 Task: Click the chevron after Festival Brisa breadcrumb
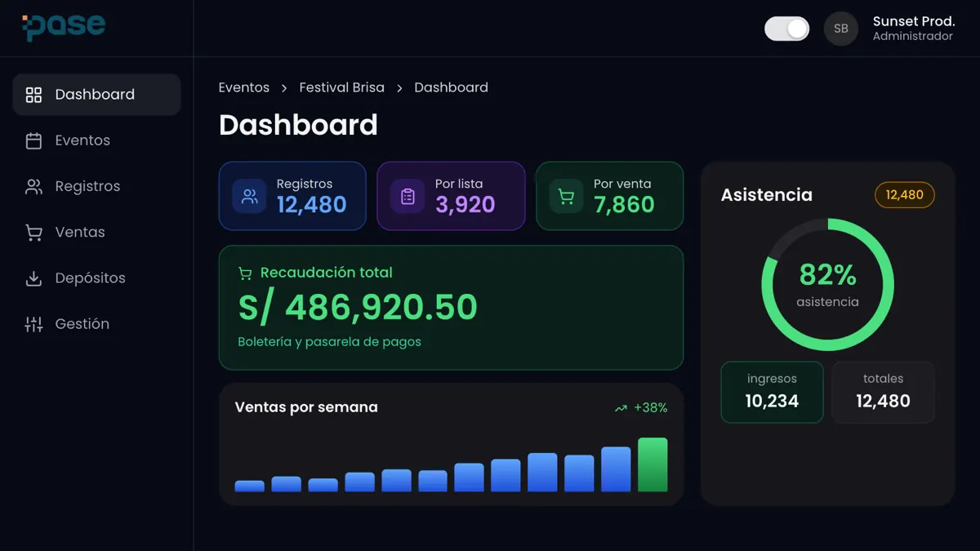[x=399, y=88]
